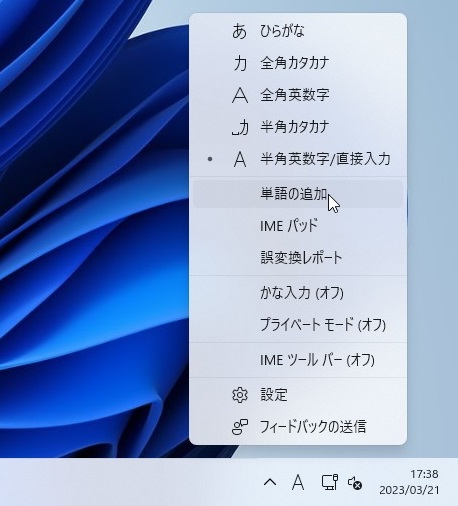Choose the full-width alphanumeric A icon
The height and width of the screenshot is (506, 458).
(240, 95)
